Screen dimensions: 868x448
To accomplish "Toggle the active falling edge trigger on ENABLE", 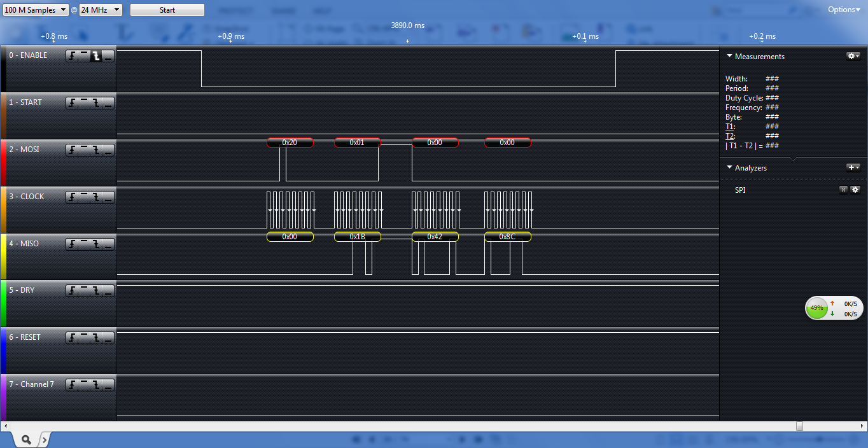I will click(x=96, y=56).
